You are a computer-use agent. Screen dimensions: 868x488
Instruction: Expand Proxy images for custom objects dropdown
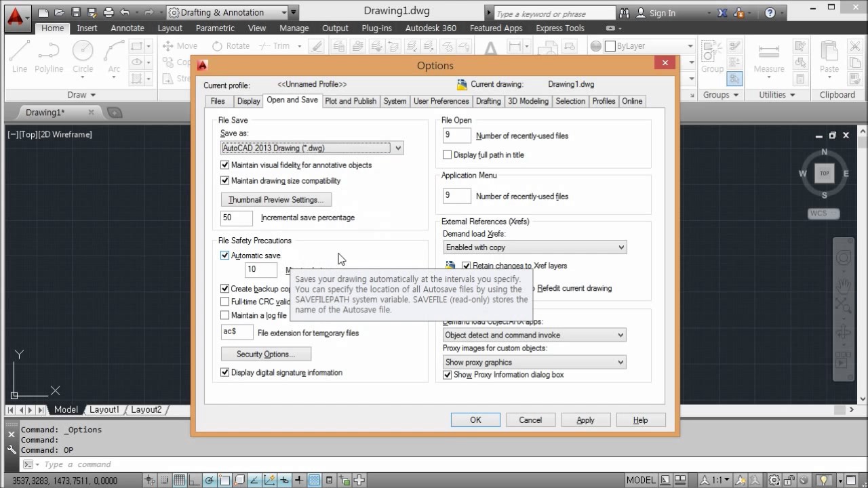(534, 362)
